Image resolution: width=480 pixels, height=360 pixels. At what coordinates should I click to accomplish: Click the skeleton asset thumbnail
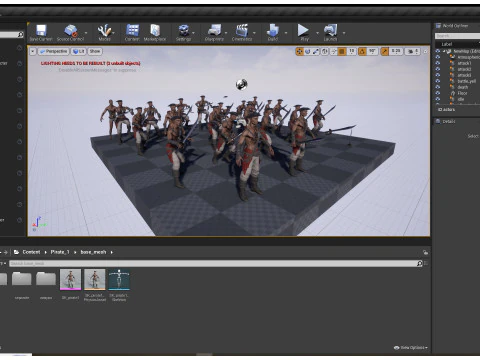tap(119, 280)
